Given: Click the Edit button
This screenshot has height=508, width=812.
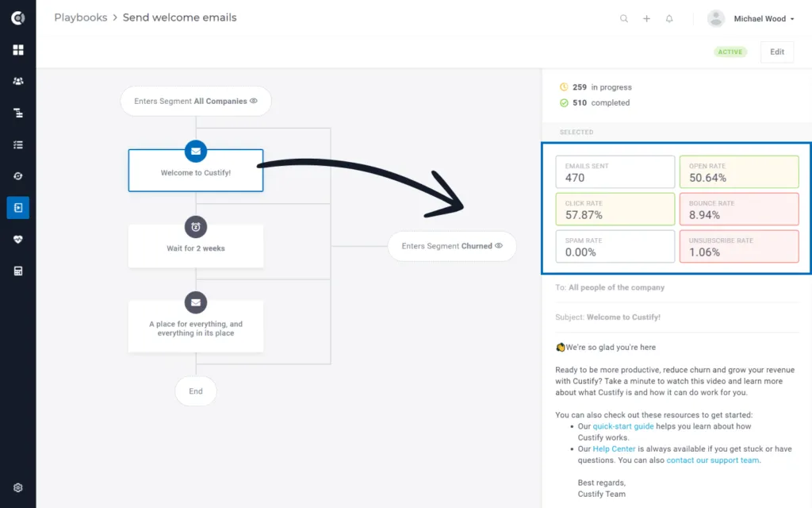Looking at the screenshot, I should tap(777, 52).
